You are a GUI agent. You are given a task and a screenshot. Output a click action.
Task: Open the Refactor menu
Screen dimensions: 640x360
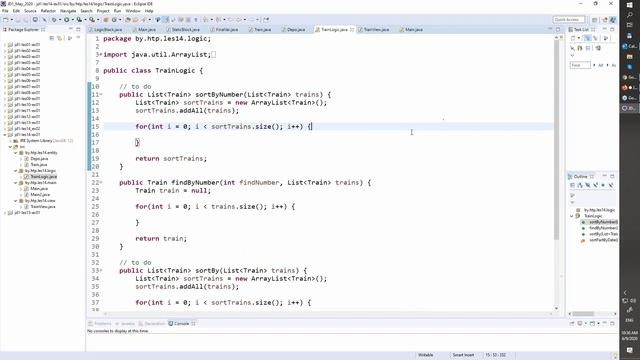(48, 11)
